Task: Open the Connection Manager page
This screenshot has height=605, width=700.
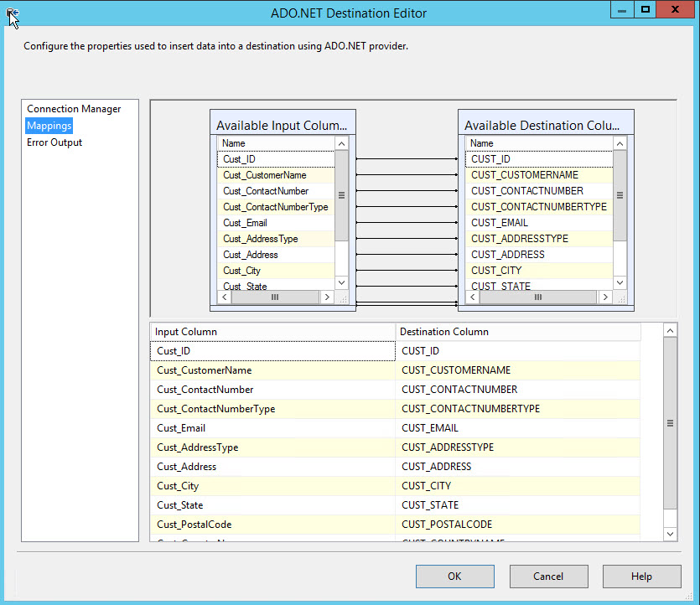Action: click(x=74, y=109)
